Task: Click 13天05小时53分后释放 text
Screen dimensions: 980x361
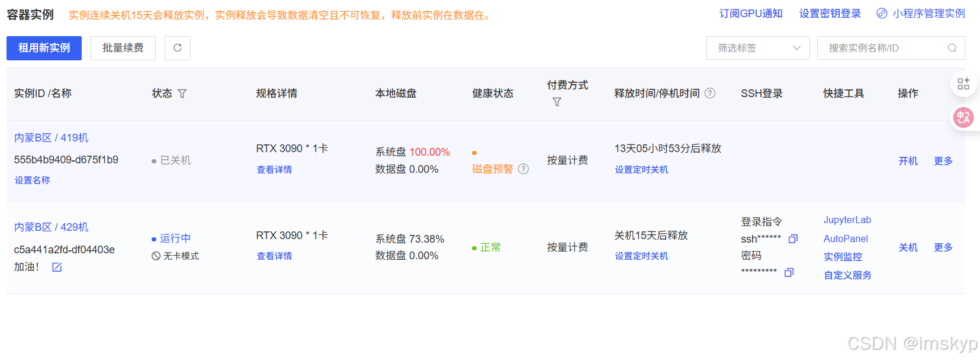Action: point(668,149)
